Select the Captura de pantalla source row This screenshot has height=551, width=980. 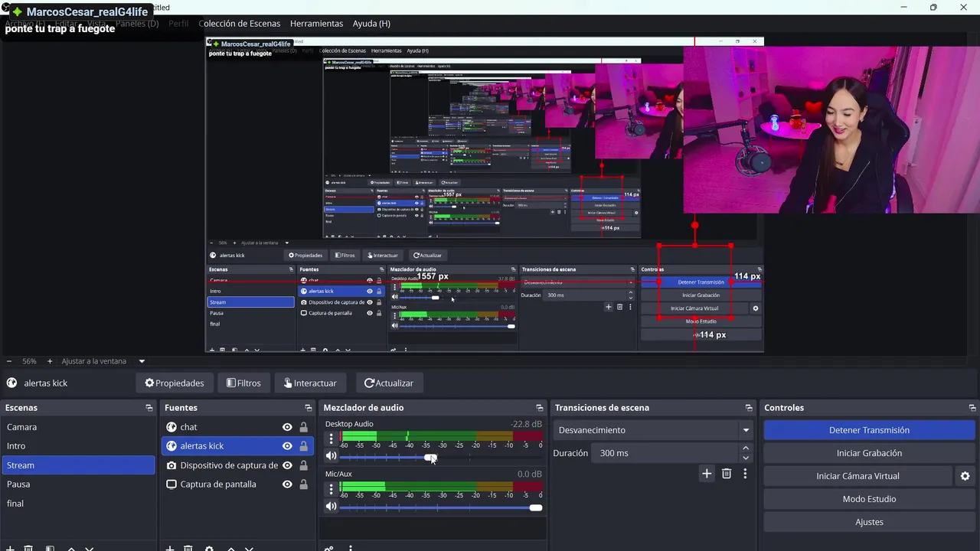(237, 484)
